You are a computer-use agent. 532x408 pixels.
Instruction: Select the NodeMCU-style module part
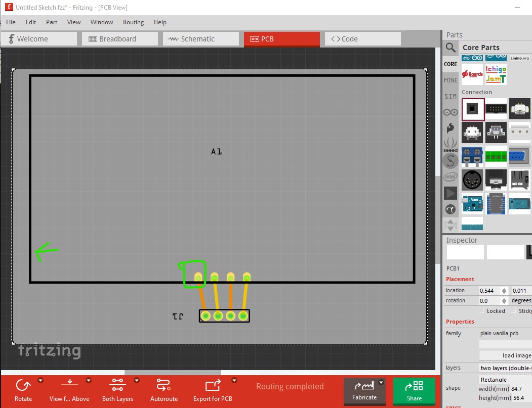[496, 204]
